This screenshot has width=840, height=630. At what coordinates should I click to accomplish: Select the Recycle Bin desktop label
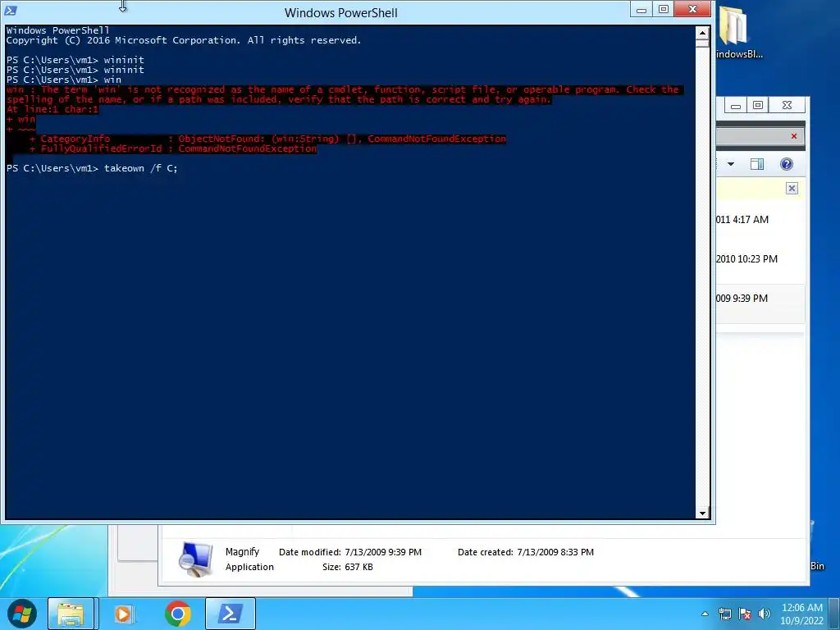(x=817, y=566)
